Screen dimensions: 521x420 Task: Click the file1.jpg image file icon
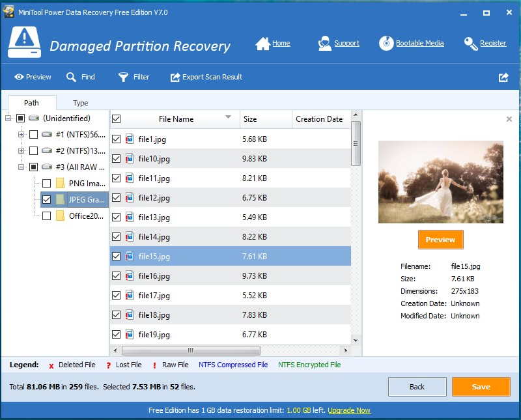tap(130, 139)
